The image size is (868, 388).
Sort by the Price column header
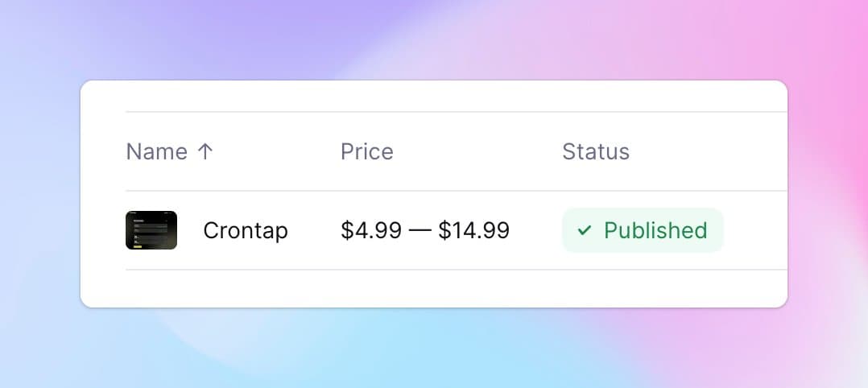367,151
